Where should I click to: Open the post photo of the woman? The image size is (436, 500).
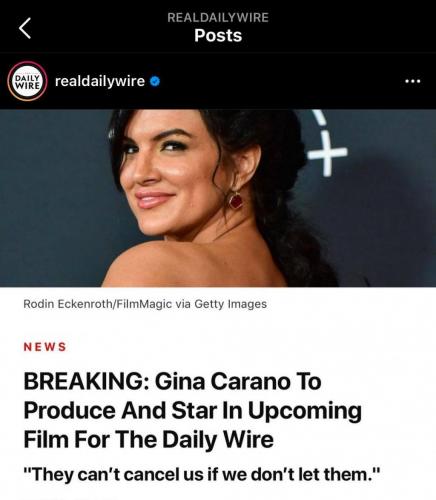[x=218, y=198]
